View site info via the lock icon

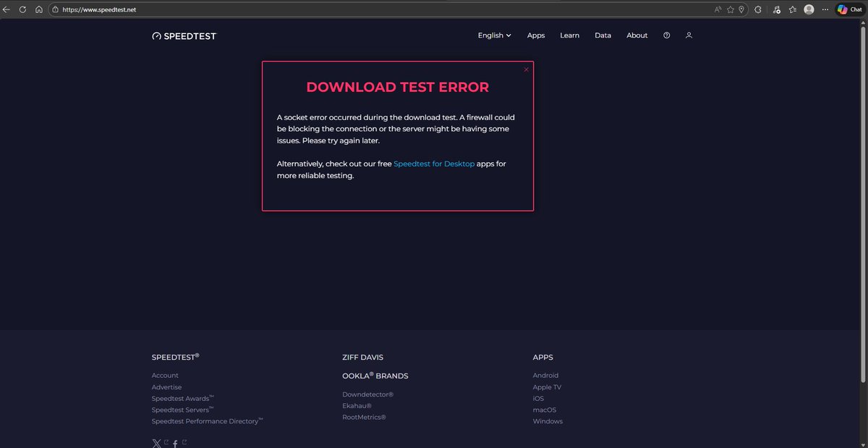(56, 9)
